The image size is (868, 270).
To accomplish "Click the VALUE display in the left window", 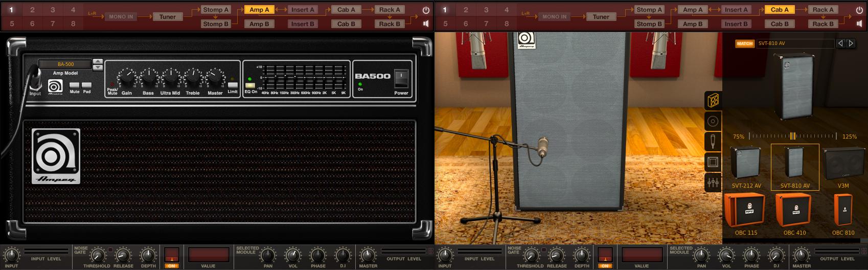I will click(208, 254).
